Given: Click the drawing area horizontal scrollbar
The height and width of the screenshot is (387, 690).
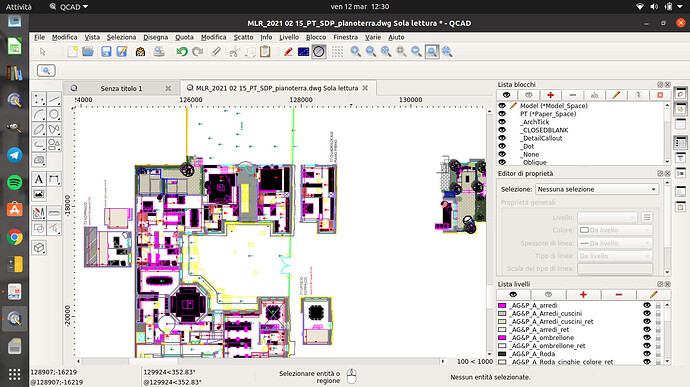Looking at the screenshot, I should [261, 361].
